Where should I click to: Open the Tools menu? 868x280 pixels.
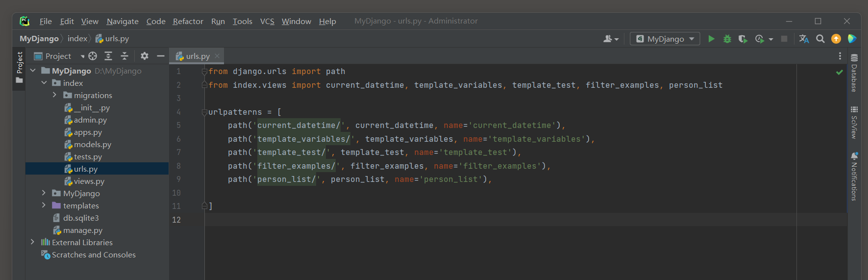(242, 21)
